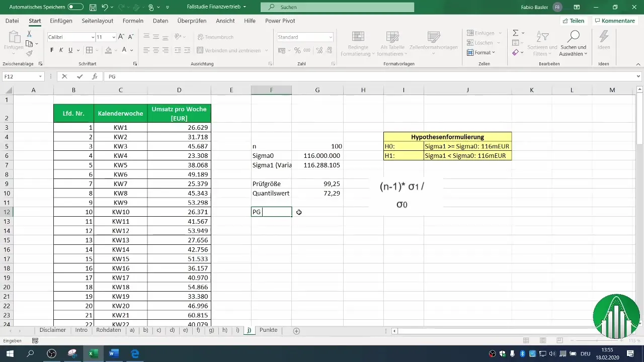Open Suchen und Auswählen magnifier
Viewport: 644px width, 362px height.
573,44
